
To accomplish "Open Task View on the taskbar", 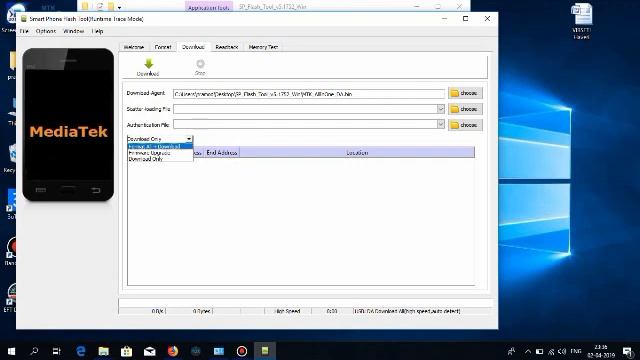I will pyautogui.click(x=56, y=351).
